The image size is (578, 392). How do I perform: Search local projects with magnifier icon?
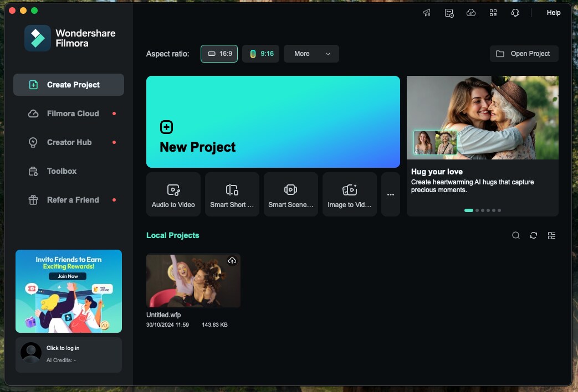(516, 235)
